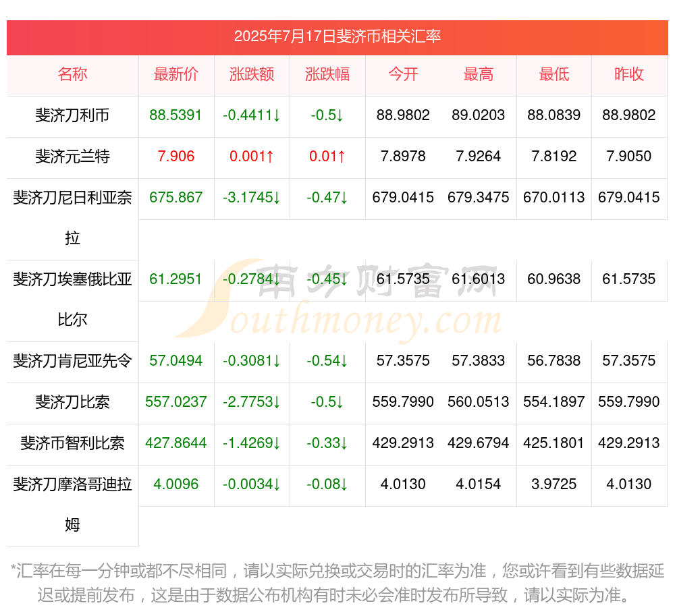
Task: Click the exchange-rate disclaimer footnote
Action: pos(337,584)
